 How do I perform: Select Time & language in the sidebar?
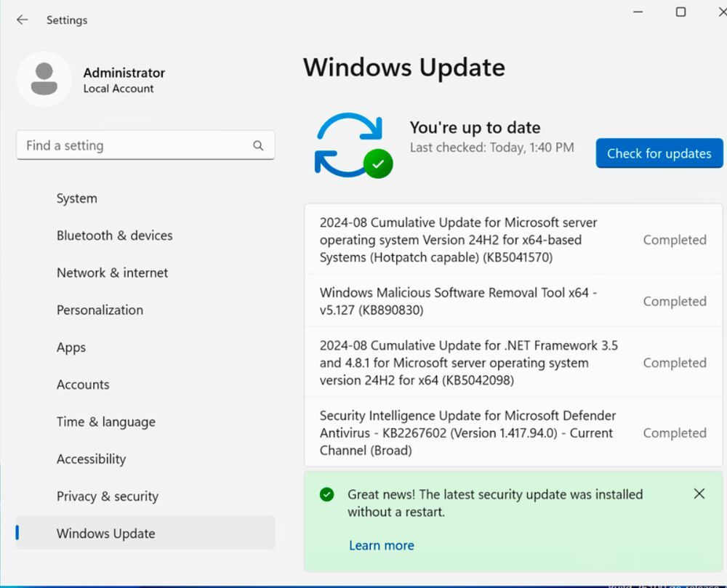(105, 422)
